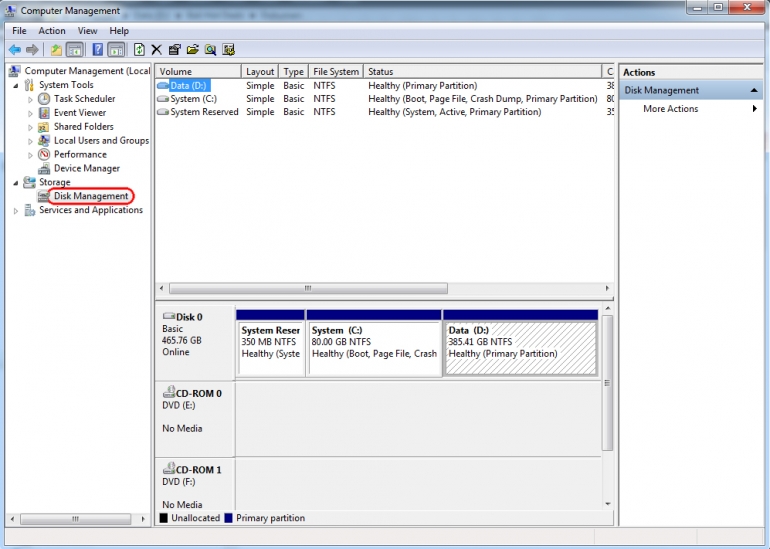Click the Explore magnifier toolbar icon
The height and width of the screenshot is (549, 770).
[x=211, y=50]
